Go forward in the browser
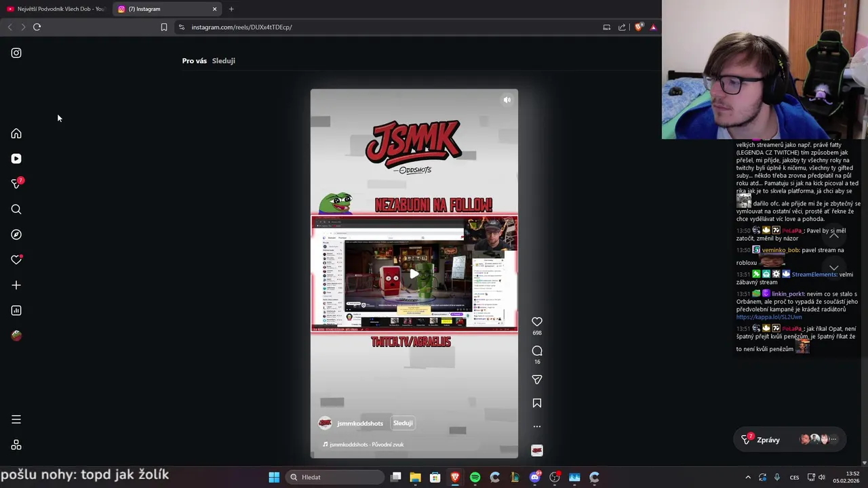The height and width of the screenshot is (488, 868). (23, 27)
